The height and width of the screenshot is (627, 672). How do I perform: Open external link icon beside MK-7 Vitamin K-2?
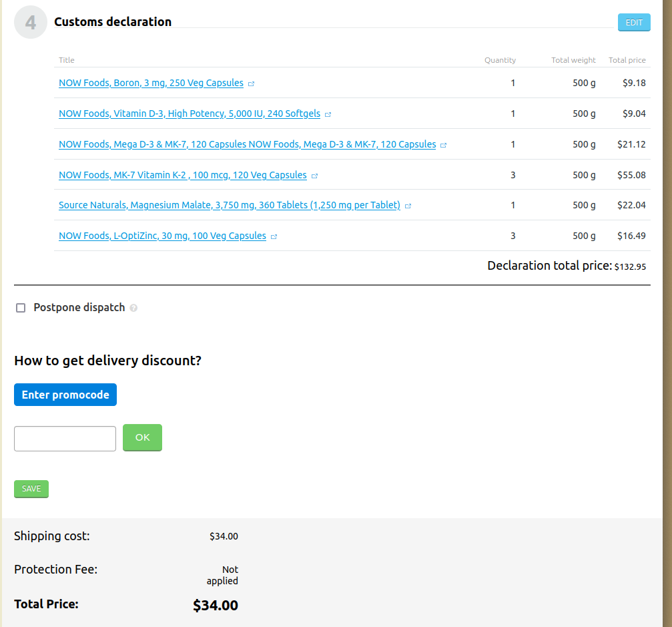314,176
